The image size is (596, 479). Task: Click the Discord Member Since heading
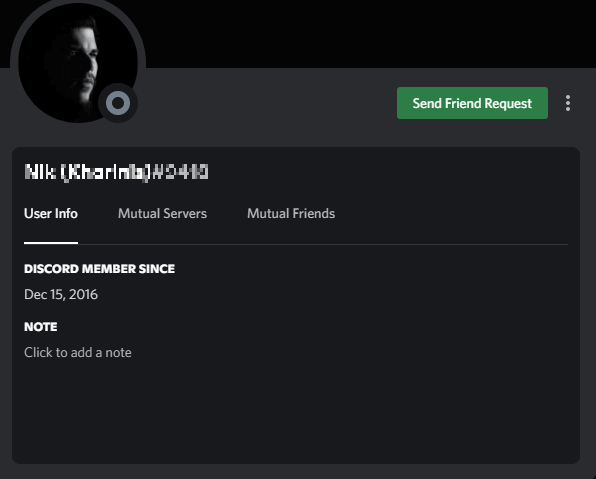(x=99, y=269)
